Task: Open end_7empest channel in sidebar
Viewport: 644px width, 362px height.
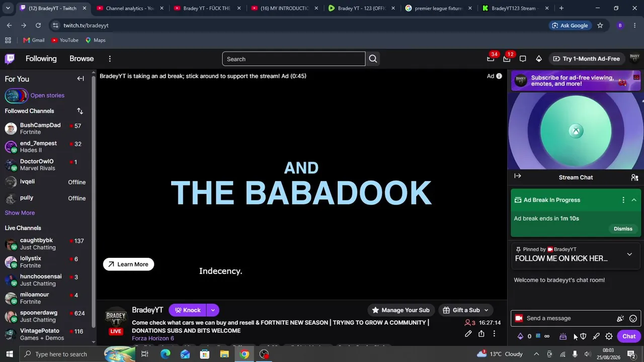Action: click(x=46, y=147)
